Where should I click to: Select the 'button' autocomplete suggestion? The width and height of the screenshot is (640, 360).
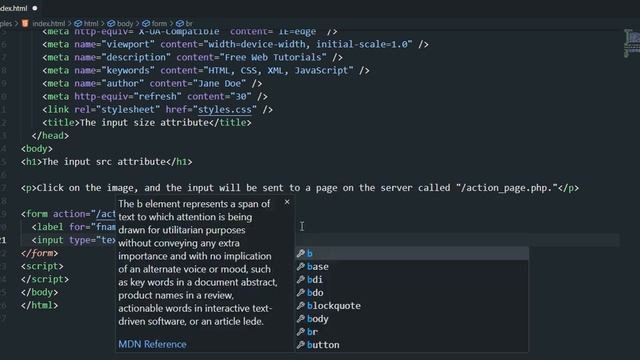[412, 345]
